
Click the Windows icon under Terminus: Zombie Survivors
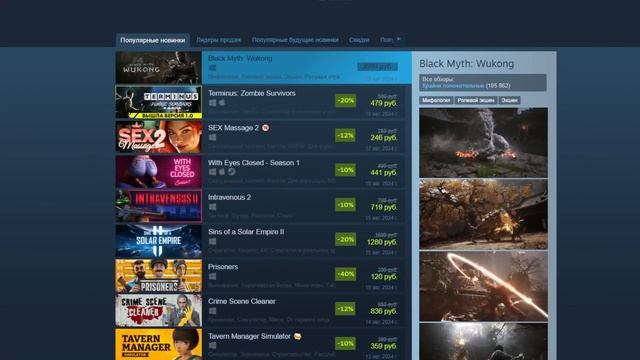point(212,103)
